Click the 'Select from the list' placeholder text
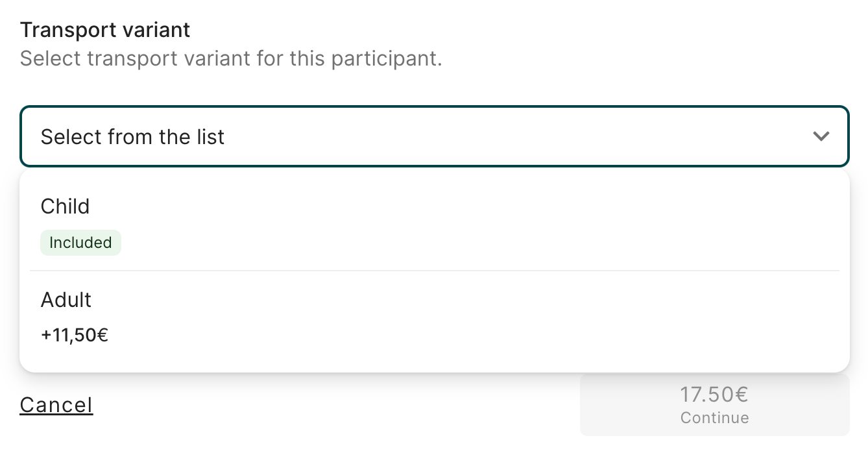This screenshot has width=868, height=453. (x=132, y=137)
